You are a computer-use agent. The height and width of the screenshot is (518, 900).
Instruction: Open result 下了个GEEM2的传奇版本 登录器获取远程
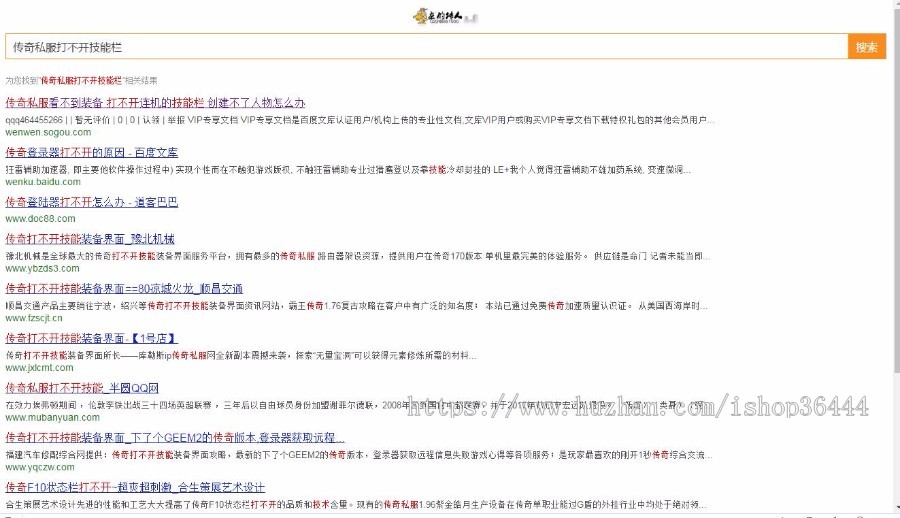point(174,438)
